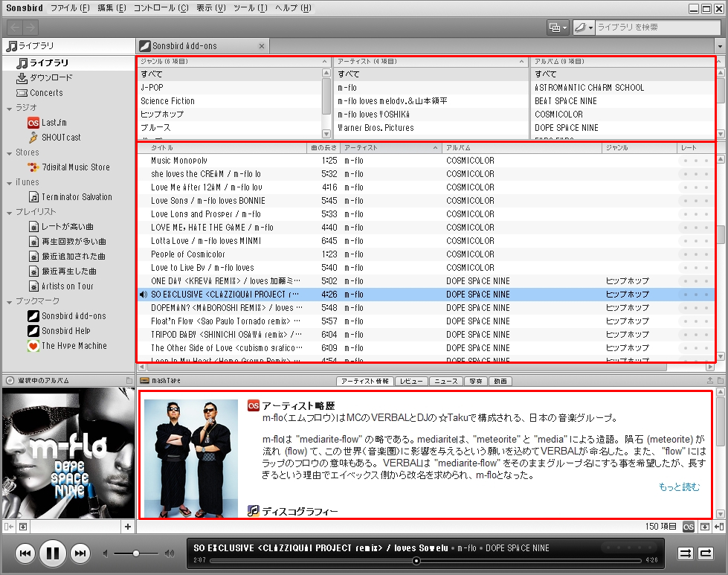The width and height of the screenshot is (728, 575).
Task: Select BEAT SPACE NINE in album filter
Action: coord(622,100)
